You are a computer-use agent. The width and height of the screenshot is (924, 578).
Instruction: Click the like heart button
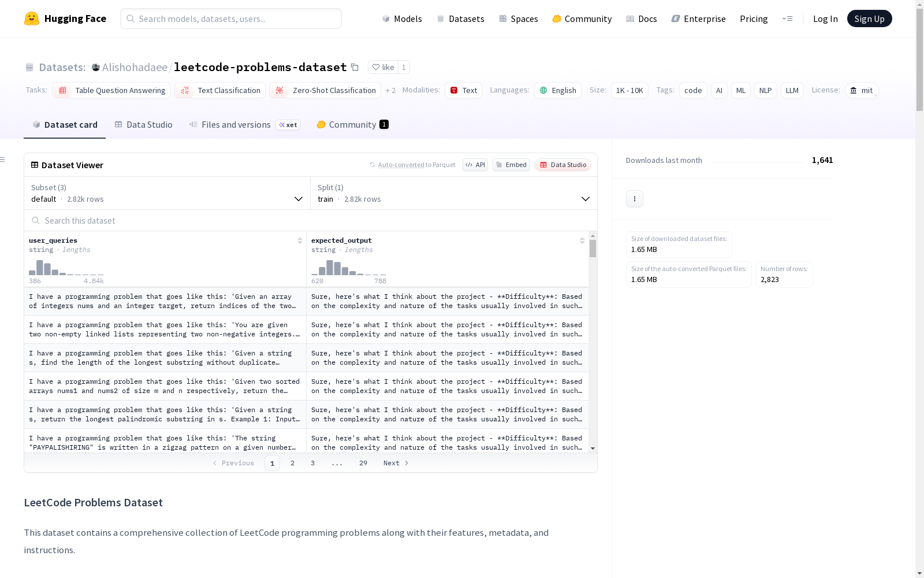tap(383, 67)
